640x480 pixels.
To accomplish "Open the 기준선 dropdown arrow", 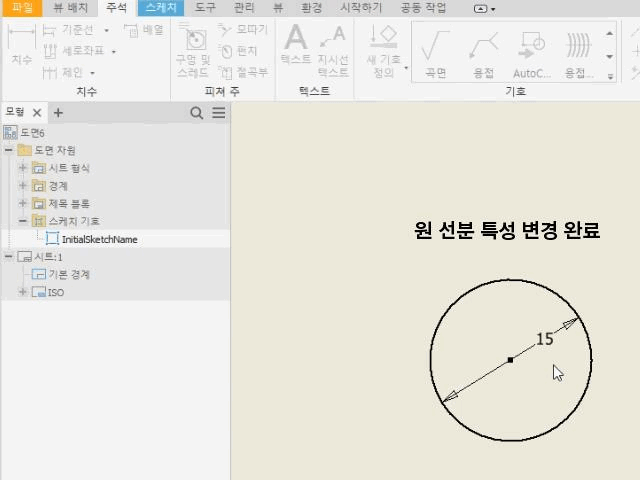I will 107,30.
